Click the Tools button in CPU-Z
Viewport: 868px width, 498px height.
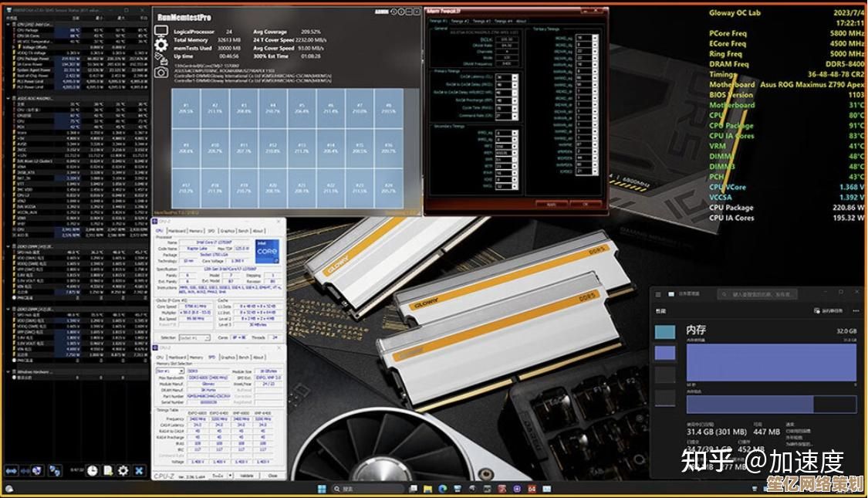(218, 476)
